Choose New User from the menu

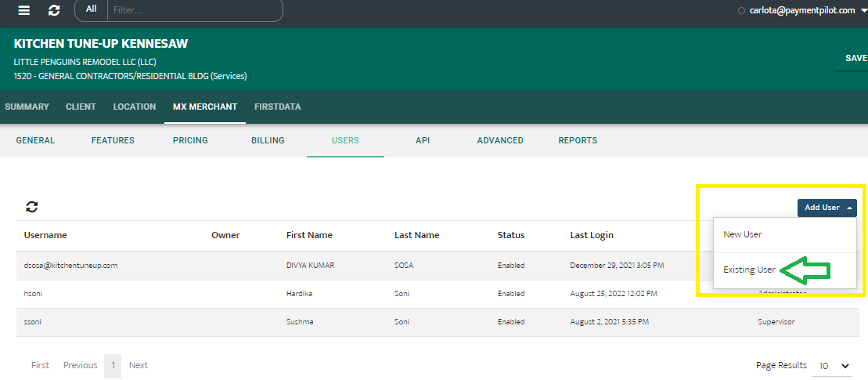pos(743,234)
